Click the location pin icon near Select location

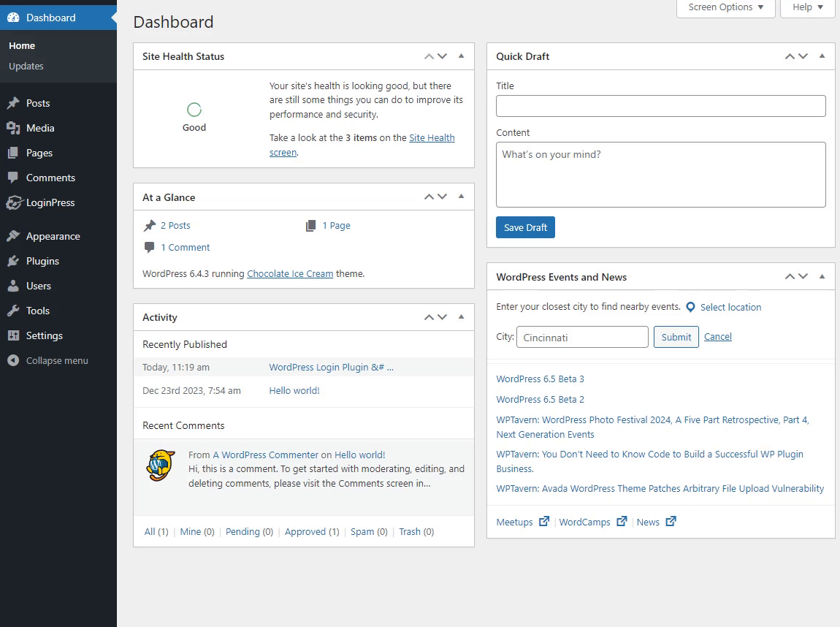pos(690,307)
